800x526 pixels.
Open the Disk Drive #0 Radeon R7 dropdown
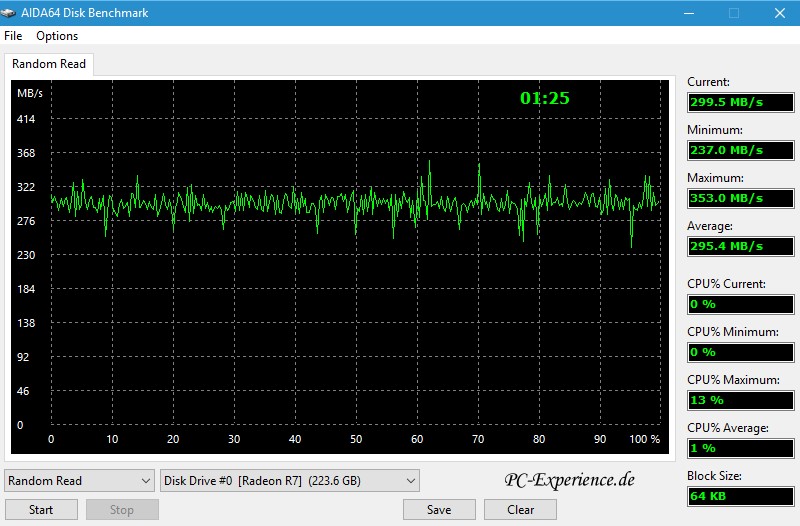[x=289, y=481]
